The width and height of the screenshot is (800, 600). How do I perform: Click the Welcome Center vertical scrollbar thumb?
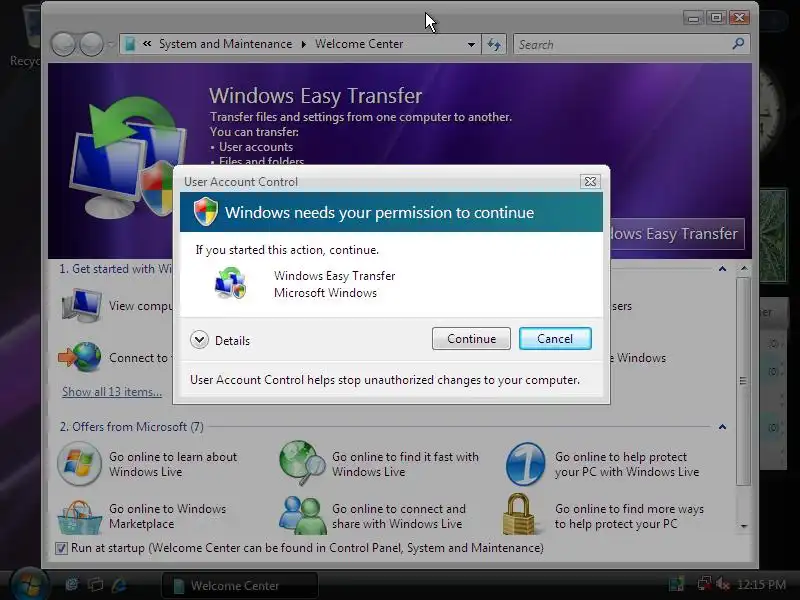click(743, 381)
